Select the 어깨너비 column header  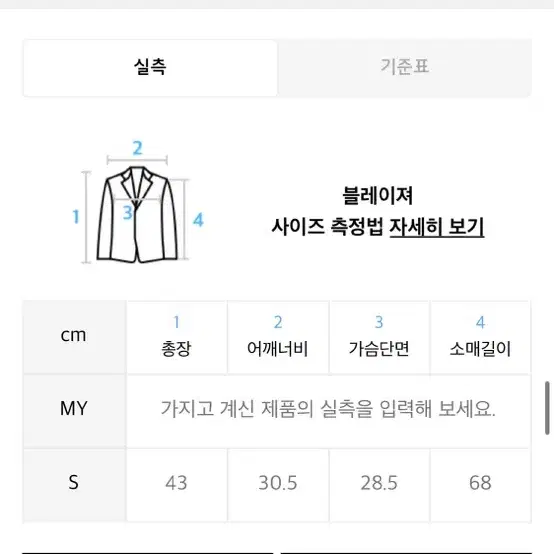[x=278, y=337]
